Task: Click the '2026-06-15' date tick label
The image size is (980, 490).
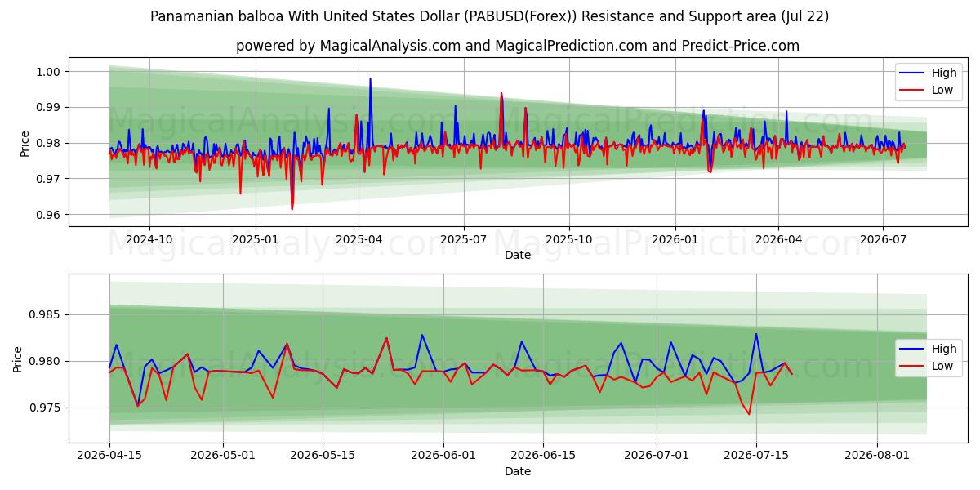Action: 543,456
